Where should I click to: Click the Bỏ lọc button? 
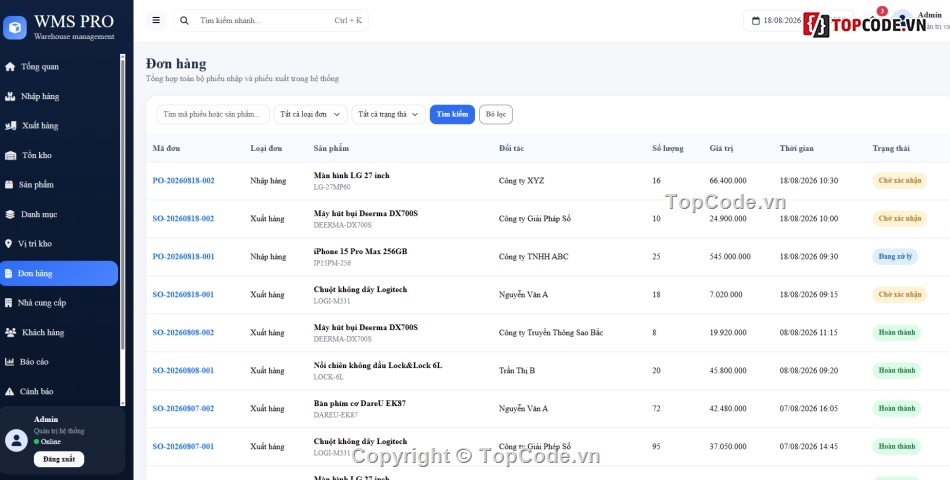pyautogui.click(x=496, y=115)
